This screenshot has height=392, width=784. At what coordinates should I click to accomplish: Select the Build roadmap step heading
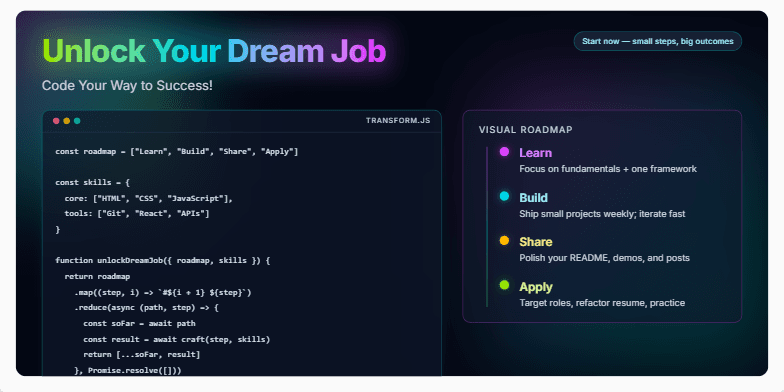click(x=534, y=198)
